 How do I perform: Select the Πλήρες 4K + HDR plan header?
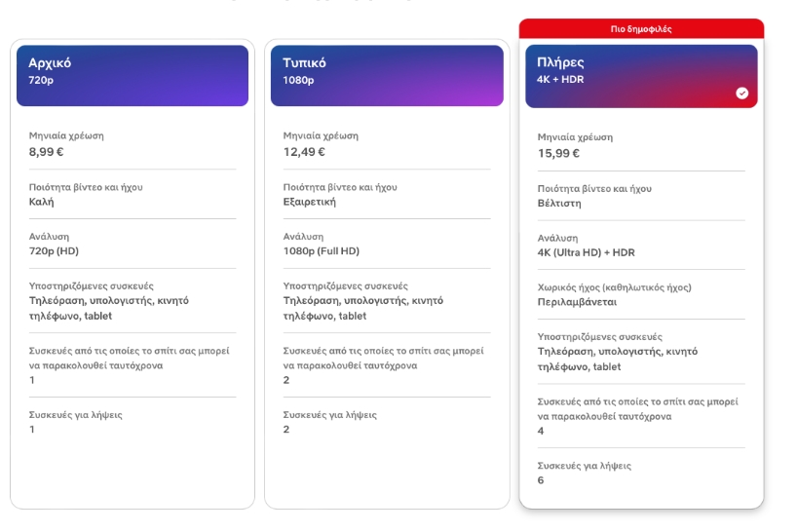click(x=640, y=75)
